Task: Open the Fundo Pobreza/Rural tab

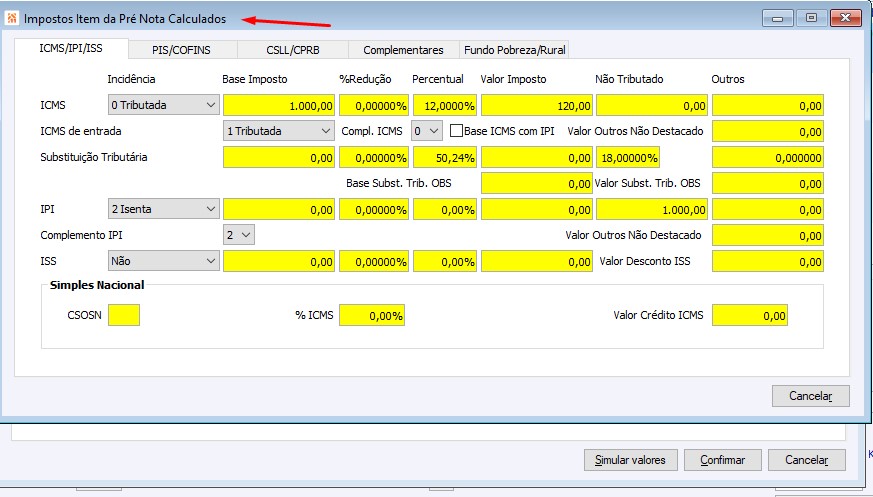Action: 514,50
